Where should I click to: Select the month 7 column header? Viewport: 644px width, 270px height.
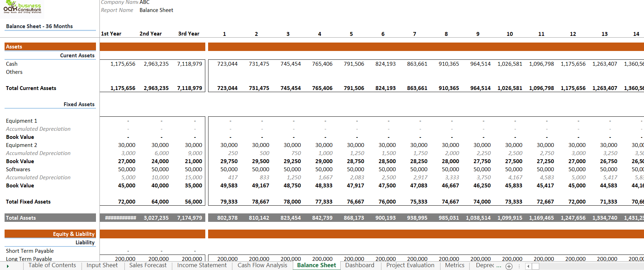[414, 34]
